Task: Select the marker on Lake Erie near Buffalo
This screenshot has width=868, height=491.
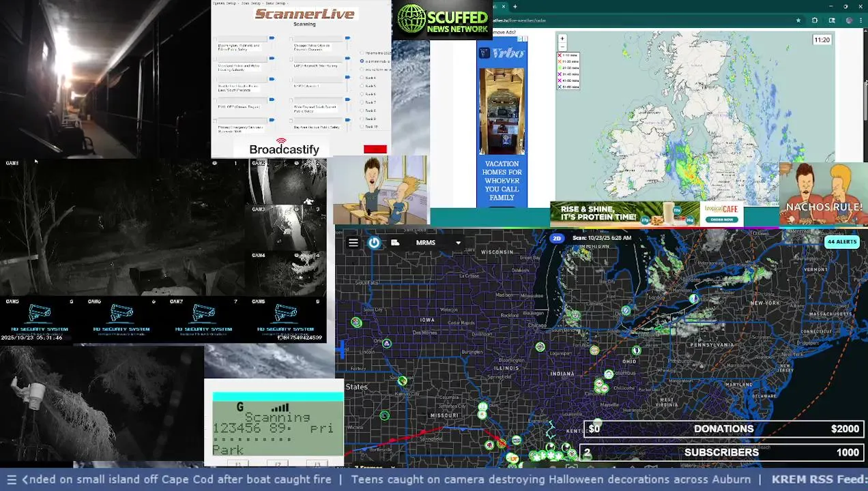Action: 693,299
